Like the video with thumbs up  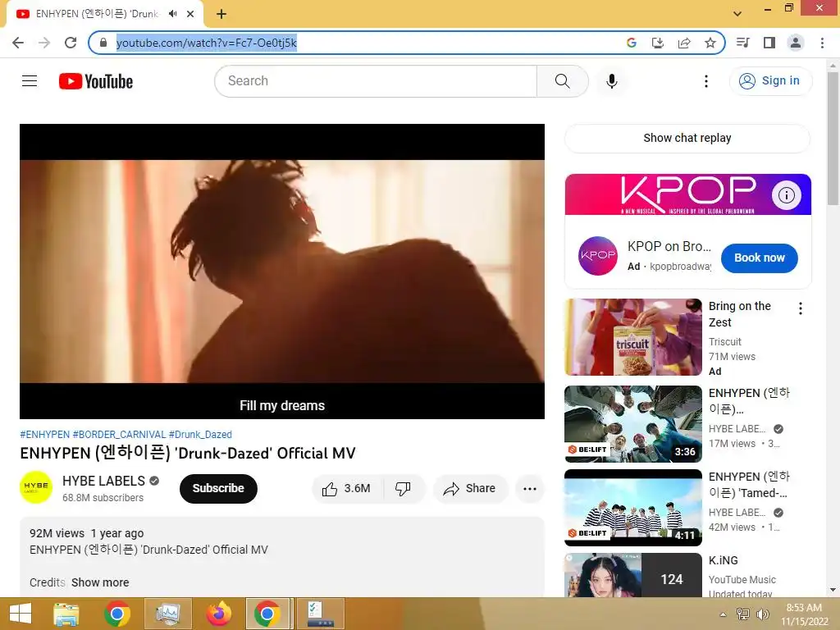(x=347, y=489)
